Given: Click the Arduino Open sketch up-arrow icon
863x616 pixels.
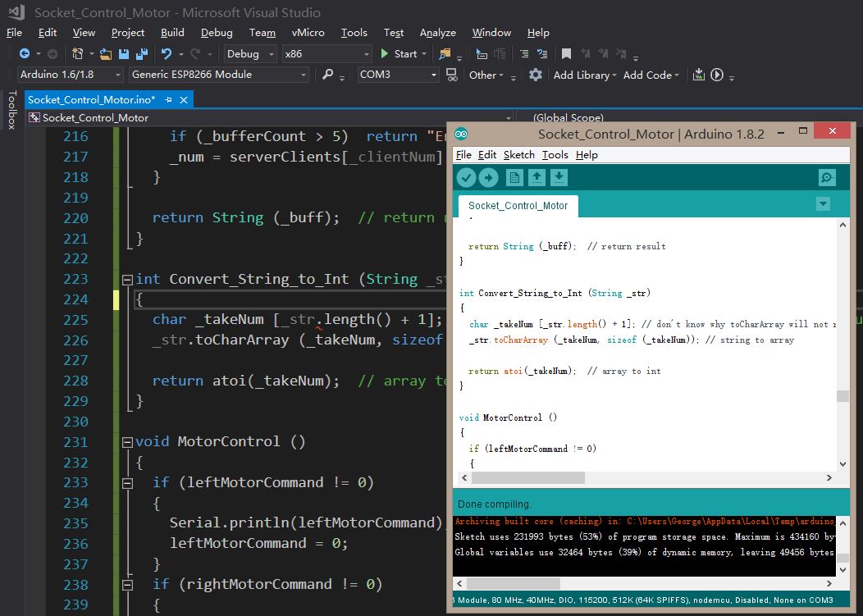Looking at the screenshot, I should click(537, 178).
